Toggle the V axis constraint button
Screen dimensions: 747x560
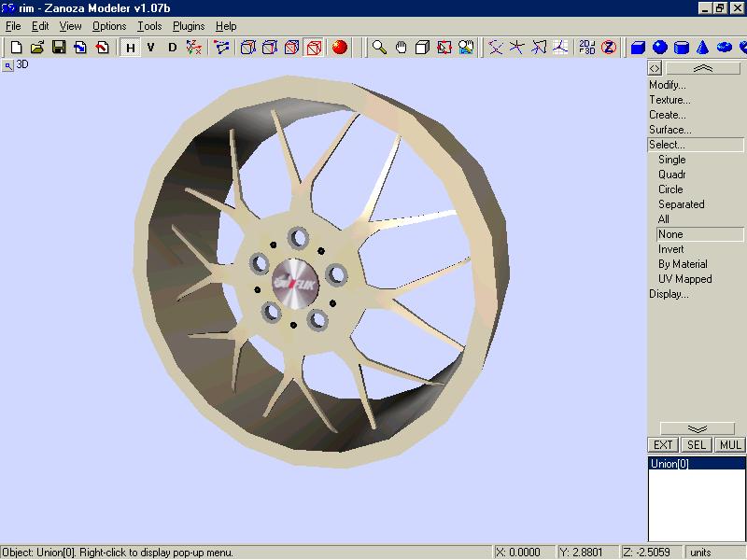pyautogui.click(x=151, y=47)
